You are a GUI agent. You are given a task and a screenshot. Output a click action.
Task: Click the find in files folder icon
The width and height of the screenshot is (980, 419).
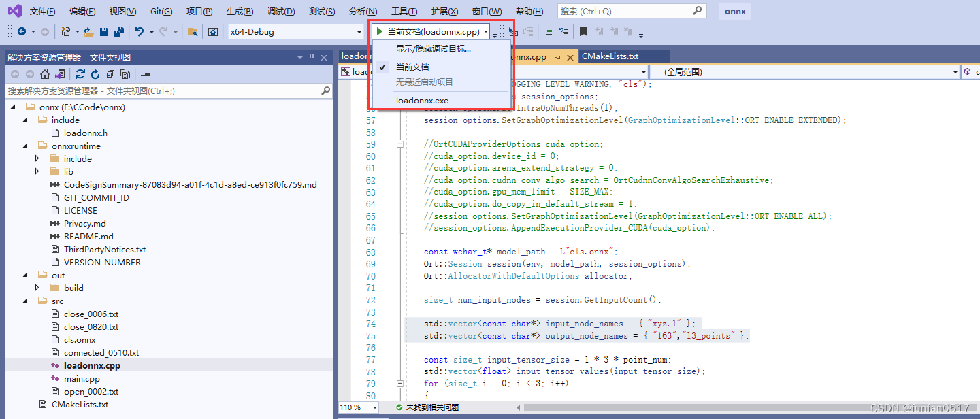pyautogui.click(x=193, y=32)
